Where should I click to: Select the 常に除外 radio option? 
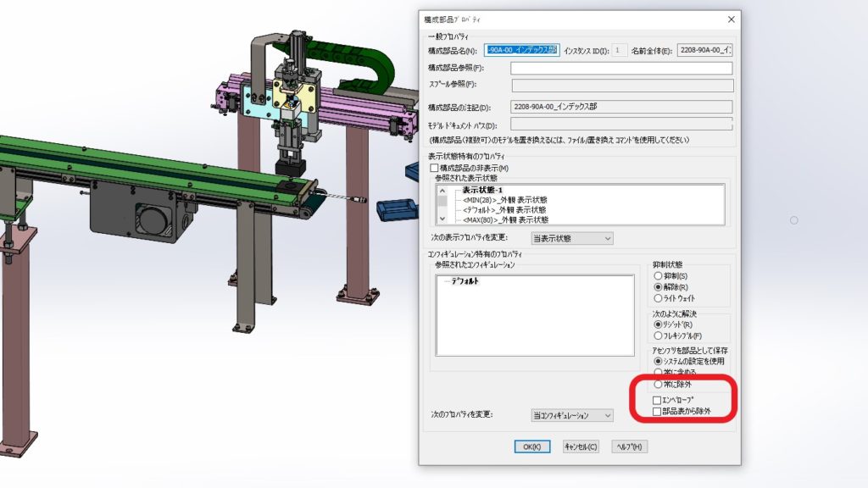point(658,384)
